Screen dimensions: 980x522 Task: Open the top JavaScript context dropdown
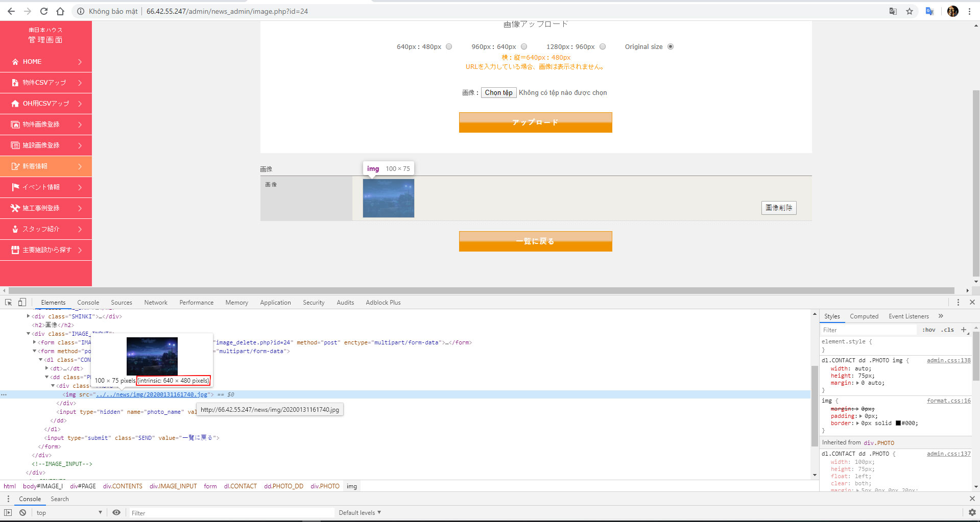click(69, 513)
